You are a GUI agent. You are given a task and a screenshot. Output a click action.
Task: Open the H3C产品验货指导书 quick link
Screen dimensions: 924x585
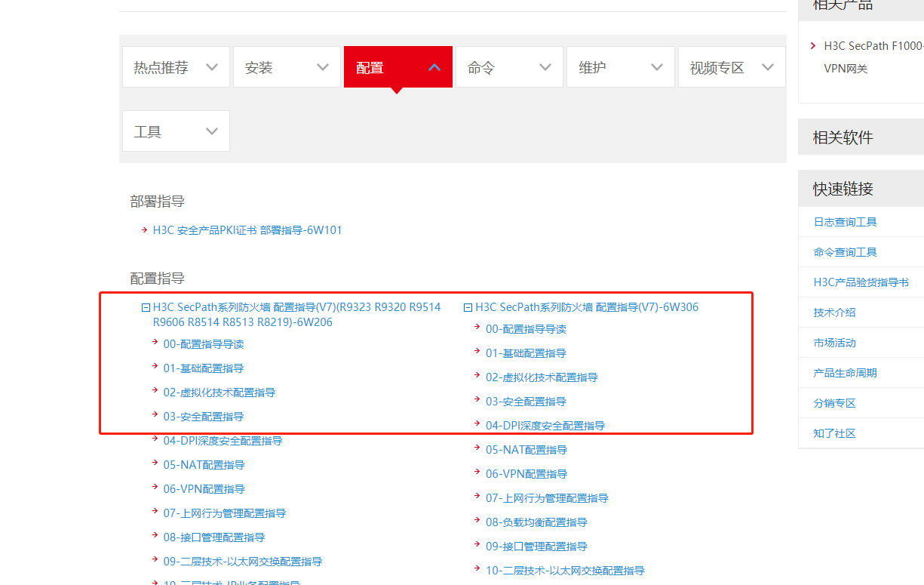tap(861, 282)
